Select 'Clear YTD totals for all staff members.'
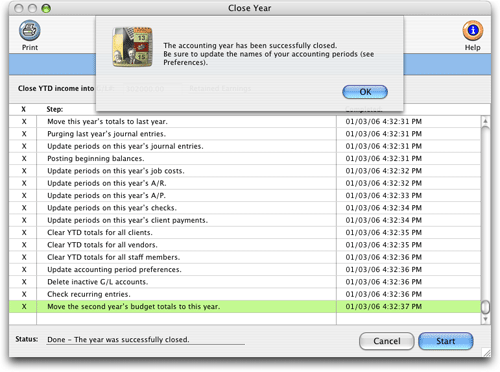This screenshot has width=500, height=372. tap(245, 257)
